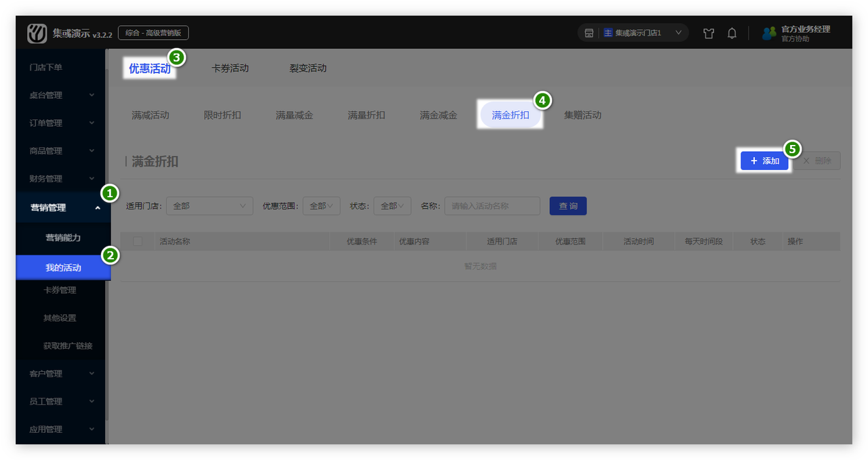
Task: Click the 查询 search button
Action: tap(568, 206)
